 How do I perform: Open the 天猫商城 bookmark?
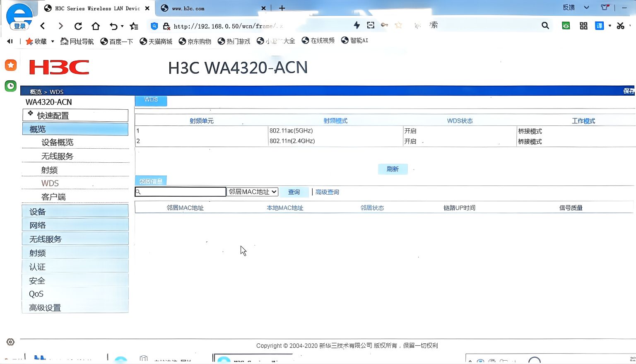pos(156,41)
